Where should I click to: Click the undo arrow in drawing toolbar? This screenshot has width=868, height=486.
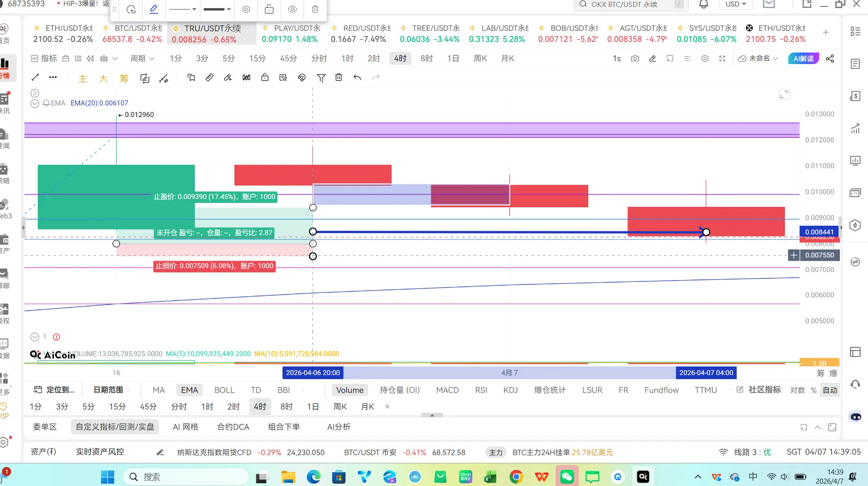357,77
